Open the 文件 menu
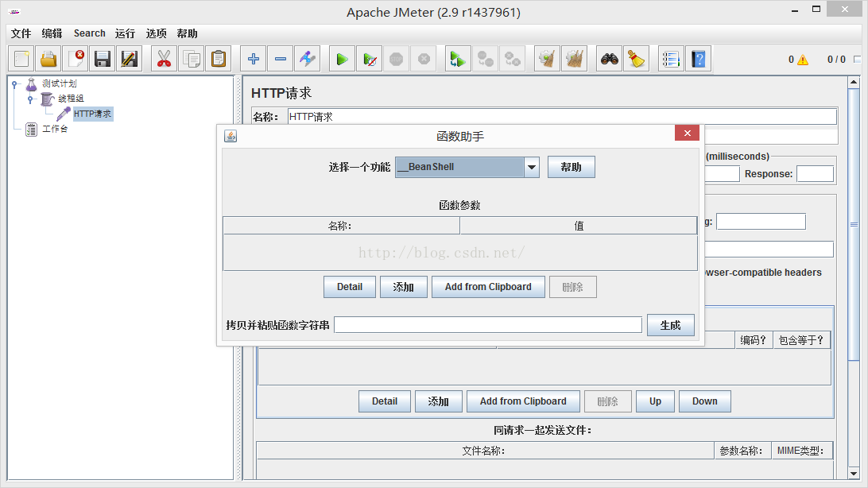The width and height of the screenshot is (868, 488). point(21,33)
